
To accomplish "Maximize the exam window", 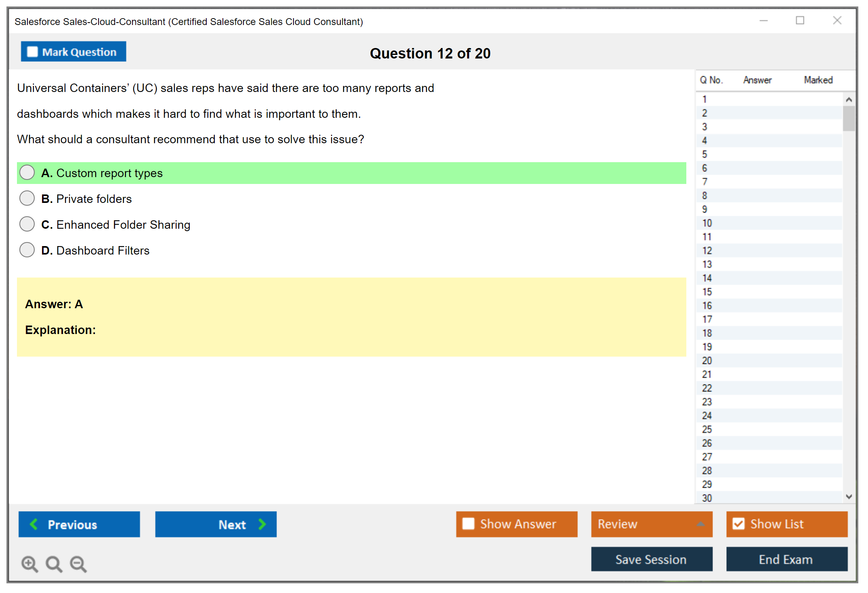I will pos(800,21).
